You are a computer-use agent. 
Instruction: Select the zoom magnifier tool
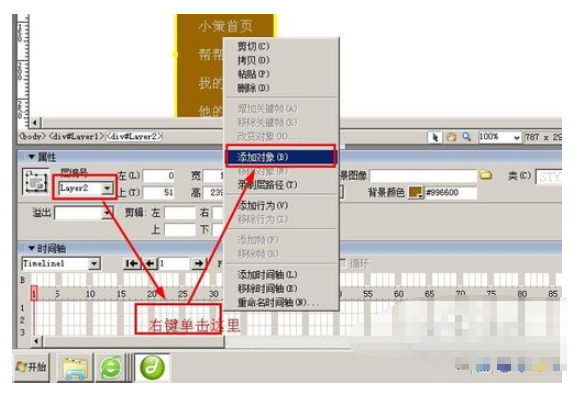[x=467, y=137]
